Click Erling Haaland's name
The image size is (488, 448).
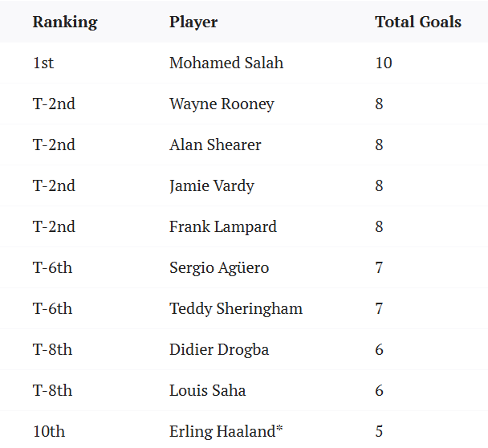click(226, 431)
